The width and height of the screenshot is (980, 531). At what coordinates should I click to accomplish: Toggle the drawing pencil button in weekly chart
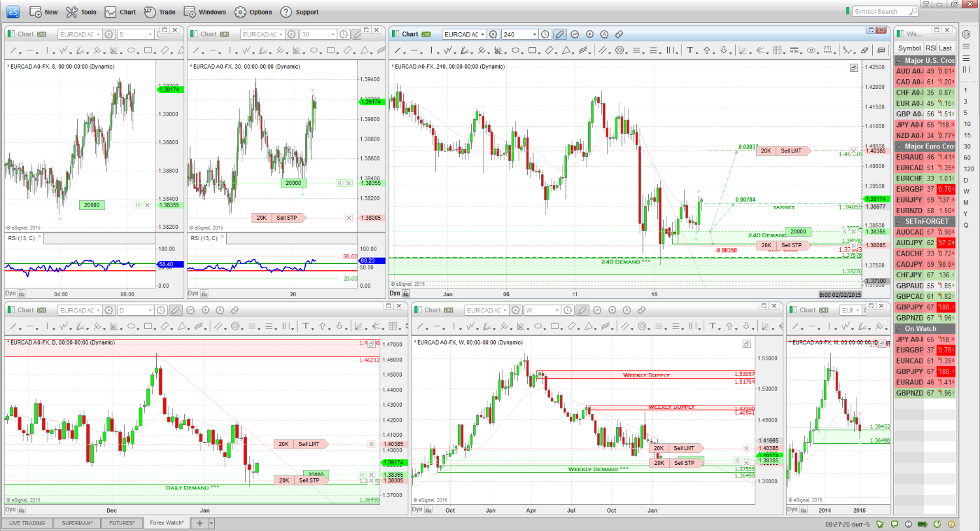pyautogui.click(x=583, y=310)
